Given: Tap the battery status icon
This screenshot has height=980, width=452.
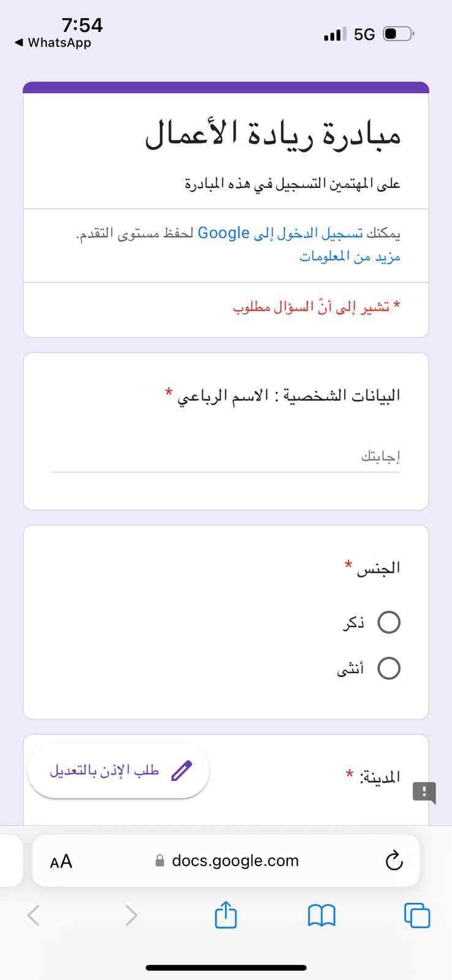Looking at the screenshot, I should 399,34.
